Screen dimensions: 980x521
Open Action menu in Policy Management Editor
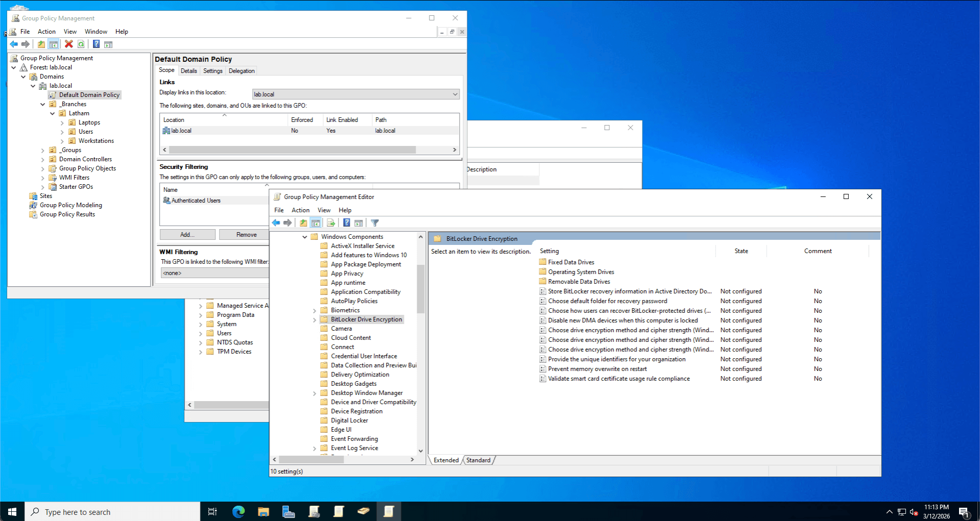[x=300, y=210]
